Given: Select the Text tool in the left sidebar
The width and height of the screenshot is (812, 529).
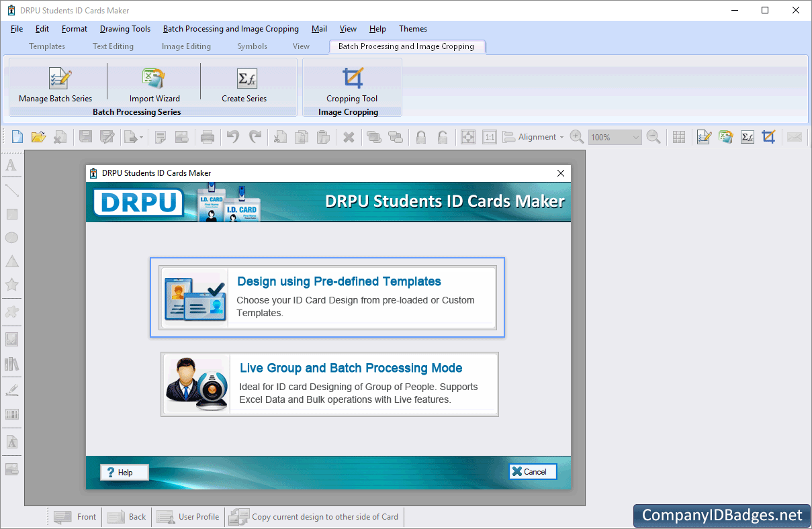Looking at the screenshot, I should tap(11, 165).
